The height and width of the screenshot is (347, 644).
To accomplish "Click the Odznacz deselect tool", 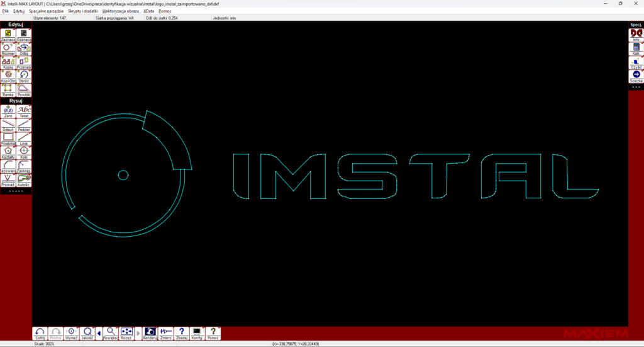I will coord(24,35).
